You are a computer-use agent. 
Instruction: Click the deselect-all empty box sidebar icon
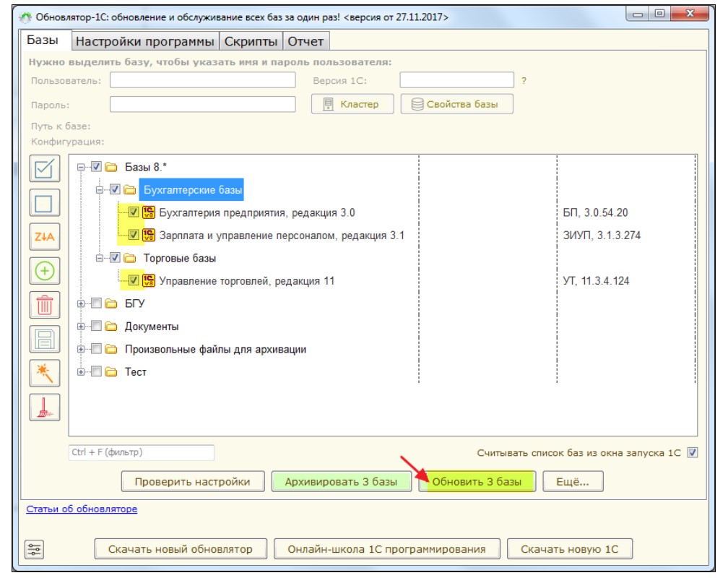point(45,202)
